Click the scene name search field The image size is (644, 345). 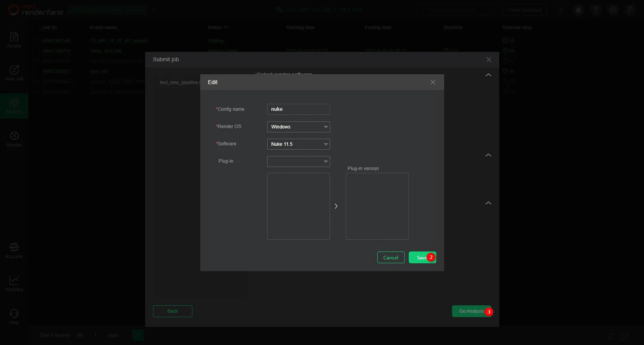click(x=456, y=10)
